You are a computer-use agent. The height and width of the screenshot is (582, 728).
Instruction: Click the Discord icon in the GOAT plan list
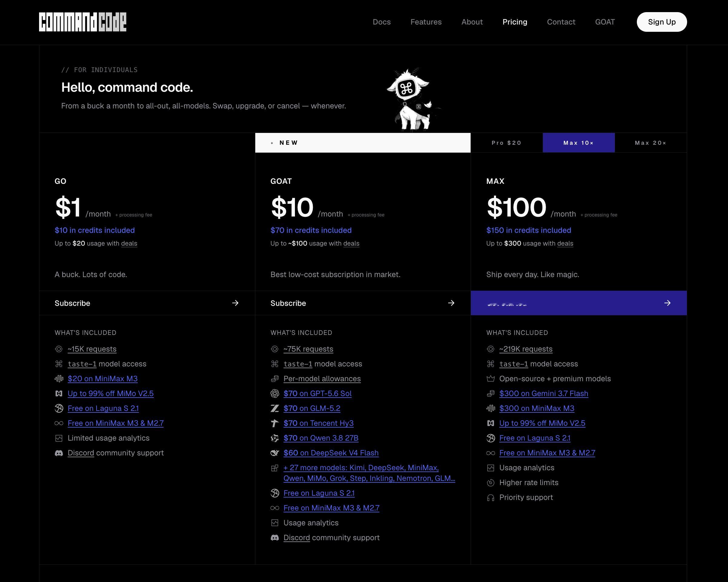tap(275, 538)
